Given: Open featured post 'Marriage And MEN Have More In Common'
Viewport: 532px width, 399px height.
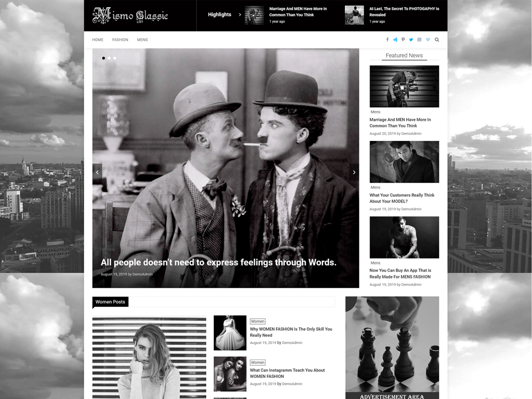Looking at the screenshot, I should tap(400, 123).
